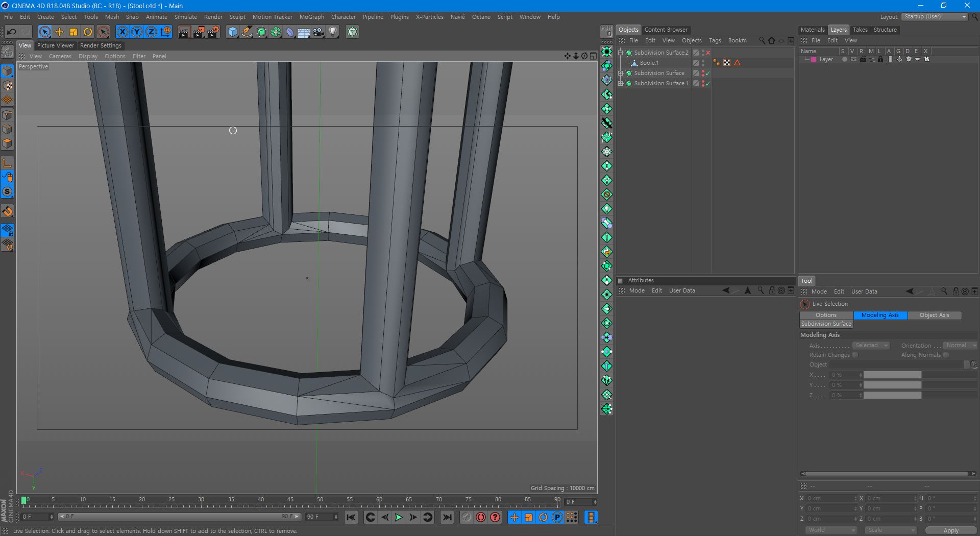Play the animation forwards
The image size is (980, 536).
click(x=399, y=517)
